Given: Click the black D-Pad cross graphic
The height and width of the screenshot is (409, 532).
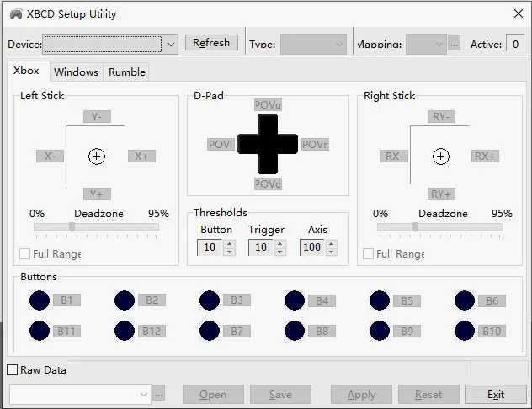Looking at the screenshot, I should click(268, 144).
